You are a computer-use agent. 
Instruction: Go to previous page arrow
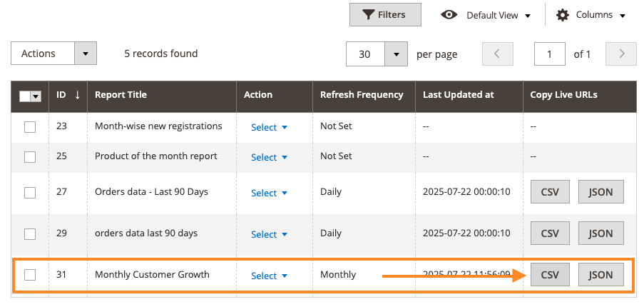(497, 54)
